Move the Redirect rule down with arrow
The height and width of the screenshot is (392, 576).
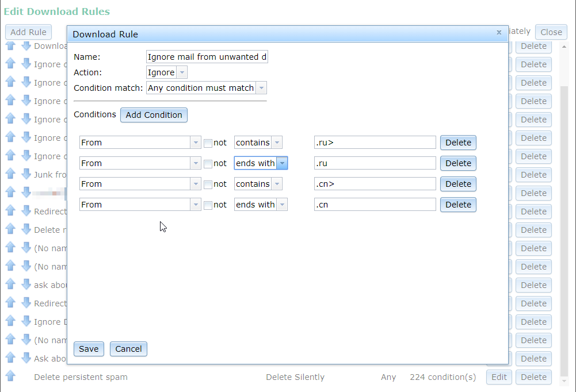coord(26,211)
